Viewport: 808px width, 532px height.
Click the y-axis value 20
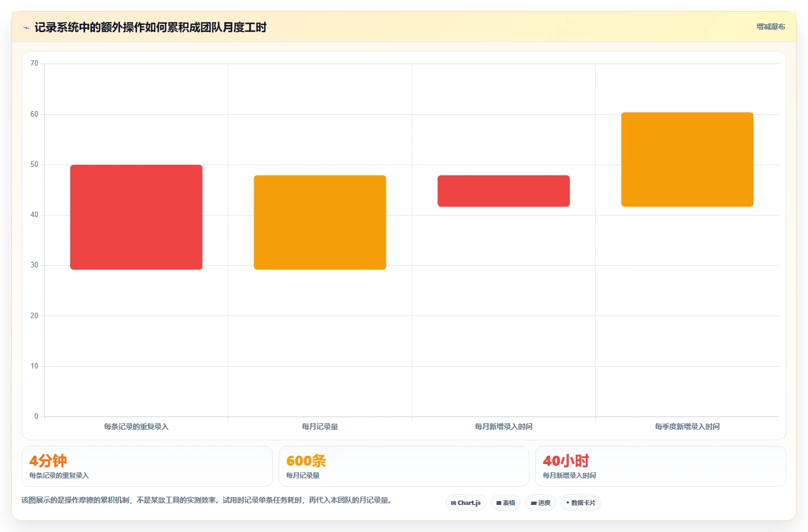[34, 316]
